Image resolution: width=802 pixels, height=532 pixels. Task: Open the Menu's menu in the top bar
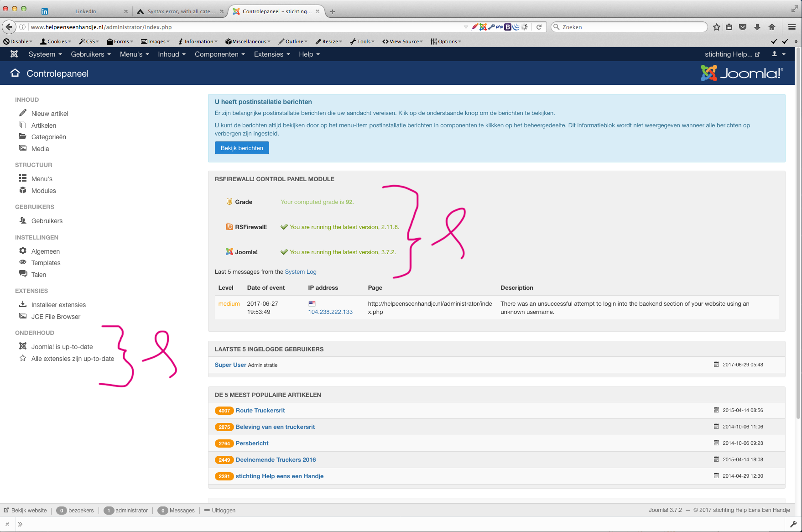pos(135,54)
